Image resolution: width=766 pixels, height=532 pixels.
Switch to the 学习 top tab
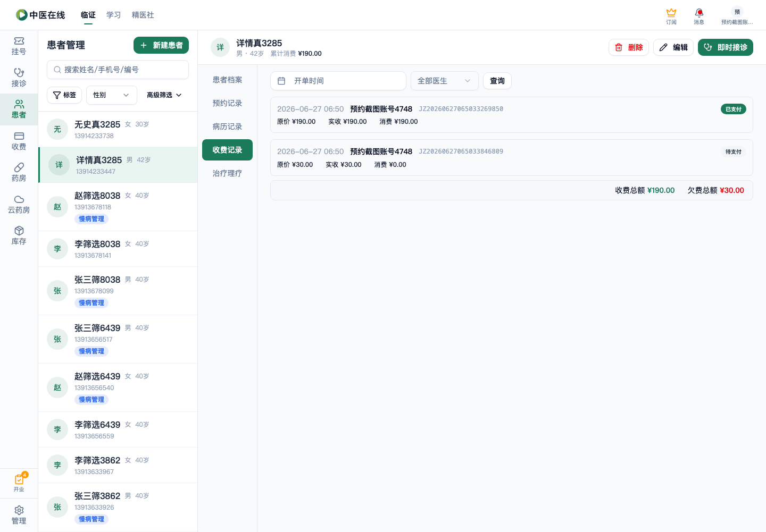pos(113,15)
